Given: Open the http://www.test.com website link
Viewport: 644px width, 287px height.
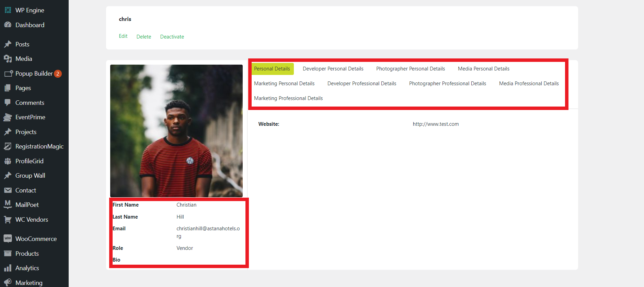Looking at the screenshot, I should click(436, 124).
